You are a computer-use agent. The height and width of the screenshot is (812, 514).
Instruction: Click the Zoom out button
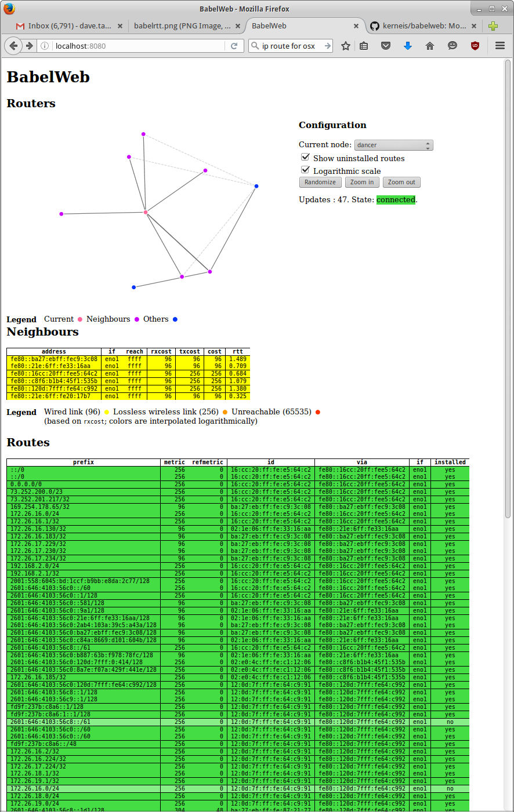(x=401, y=182)
